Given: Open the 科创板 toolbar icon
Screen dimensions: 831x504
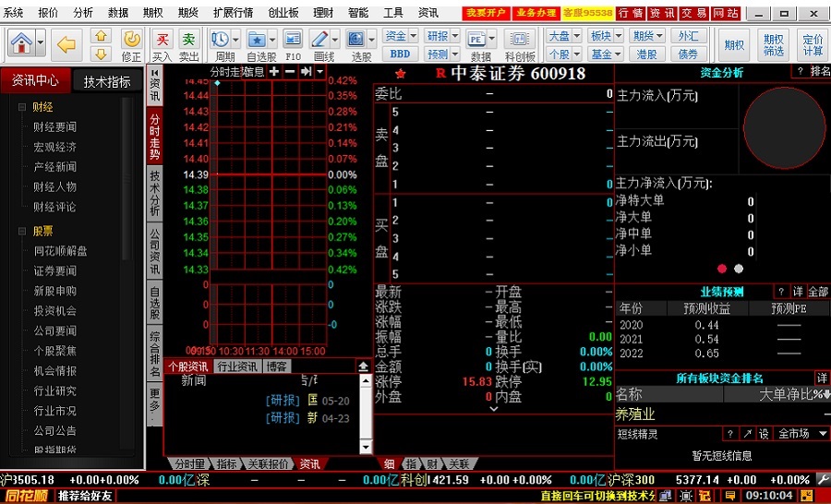Looking at the screenshot, I should click(519, 39).
